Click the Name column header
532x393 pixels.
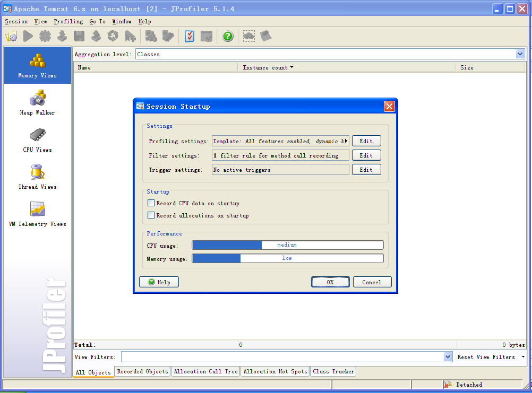(x=156, y=67)
